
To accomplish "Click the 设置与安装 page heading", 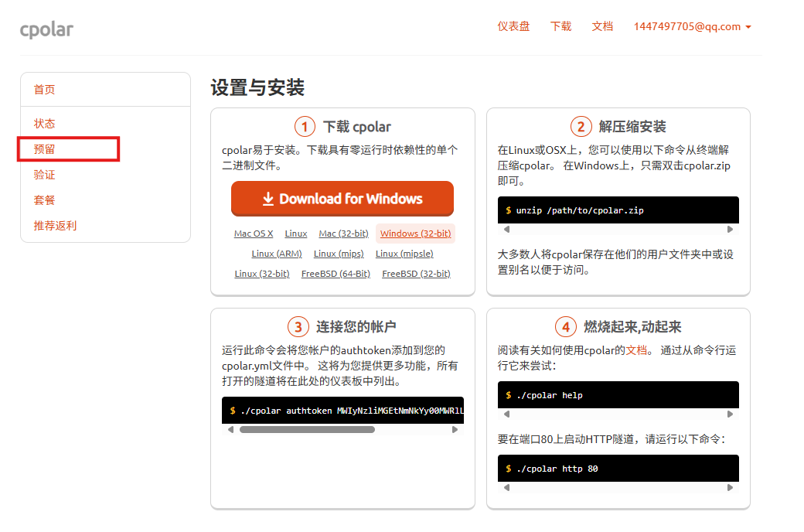I will (x=257, y=87).
